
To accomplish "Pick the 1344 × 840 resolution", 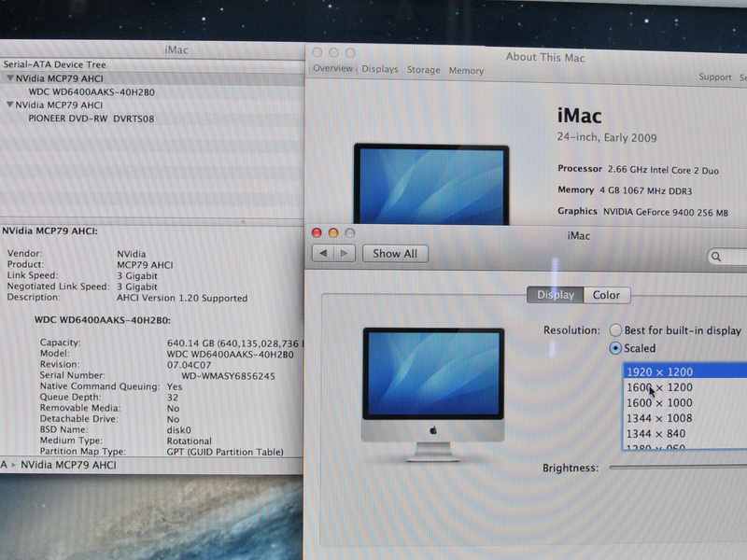I will pyautogui.click(x=684, y=433).
